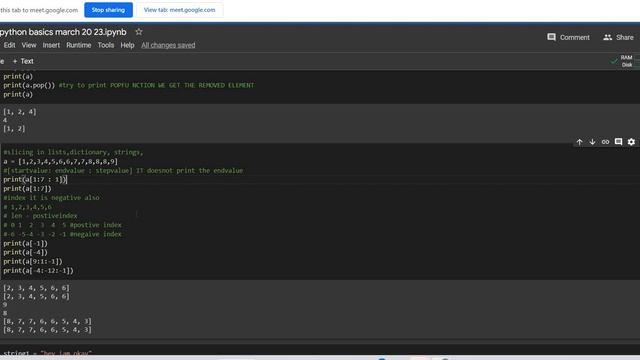Move cell down with the arrow icon
Image resolution: width=640 pixels, height=360 pixels.
coord(592,142)
